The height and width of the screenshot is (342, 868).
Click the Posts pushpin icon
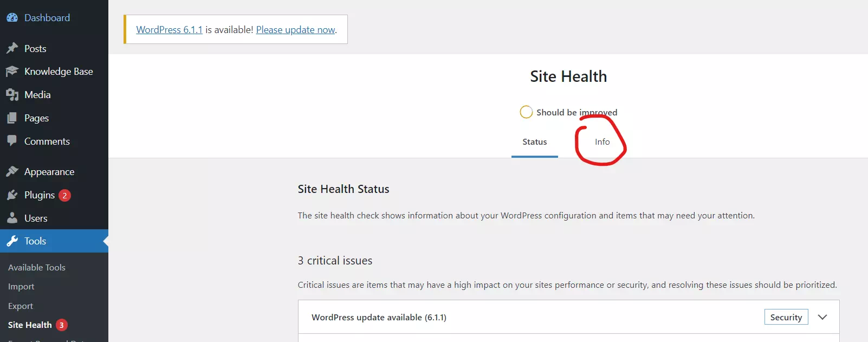tap(12, 48)
